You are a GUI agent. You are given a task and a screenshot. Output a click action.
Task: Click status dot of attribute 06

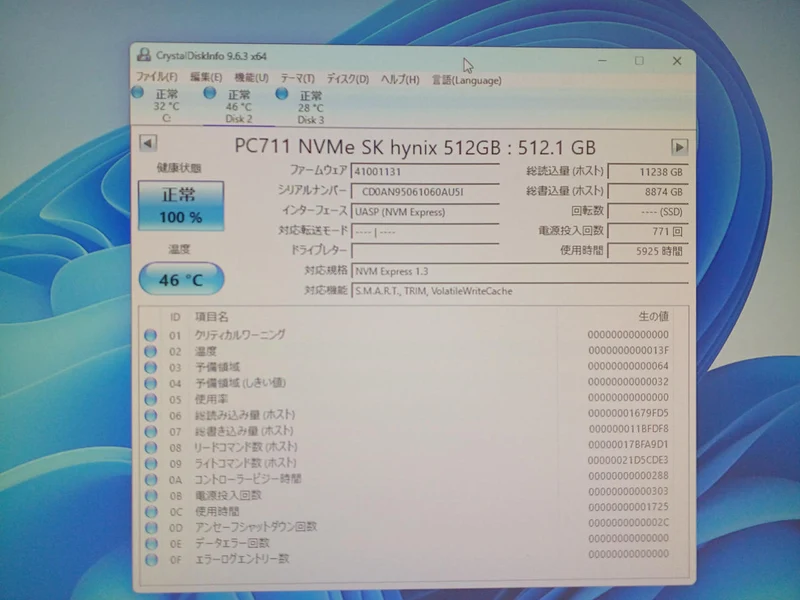[150, 415]
